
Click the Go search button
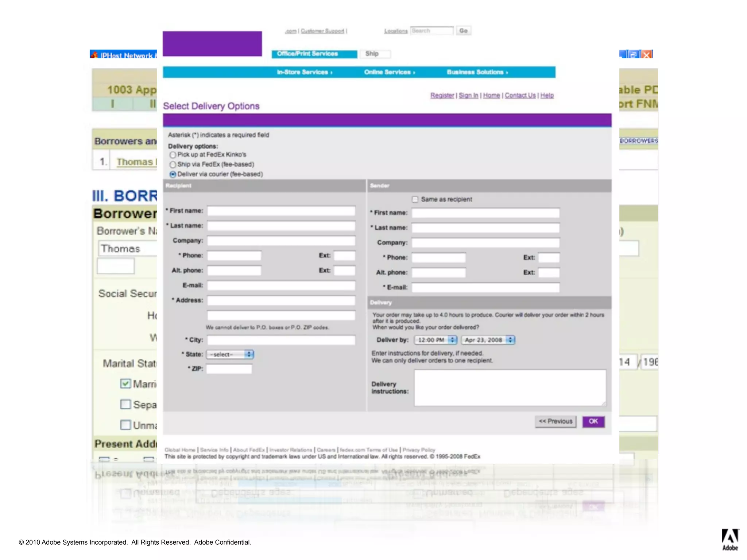tap(464, 31)
